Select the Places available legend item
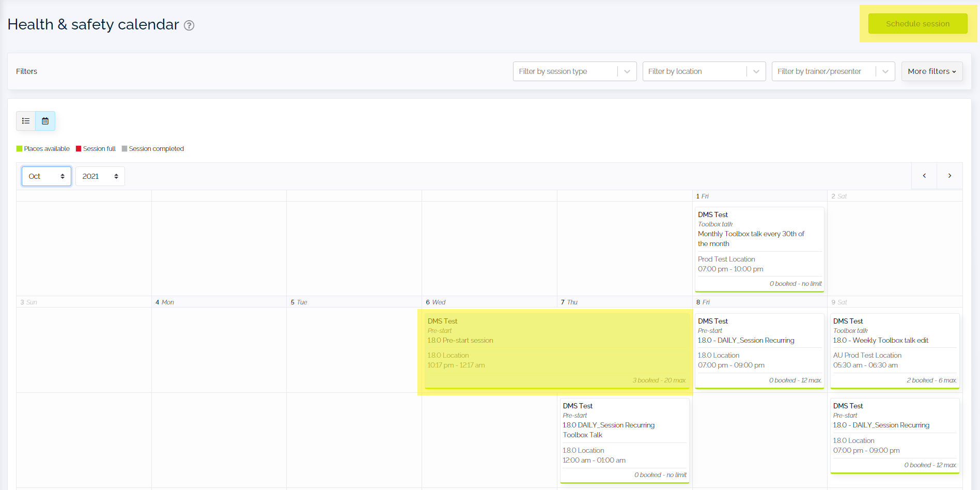 [x=43, y=148]
